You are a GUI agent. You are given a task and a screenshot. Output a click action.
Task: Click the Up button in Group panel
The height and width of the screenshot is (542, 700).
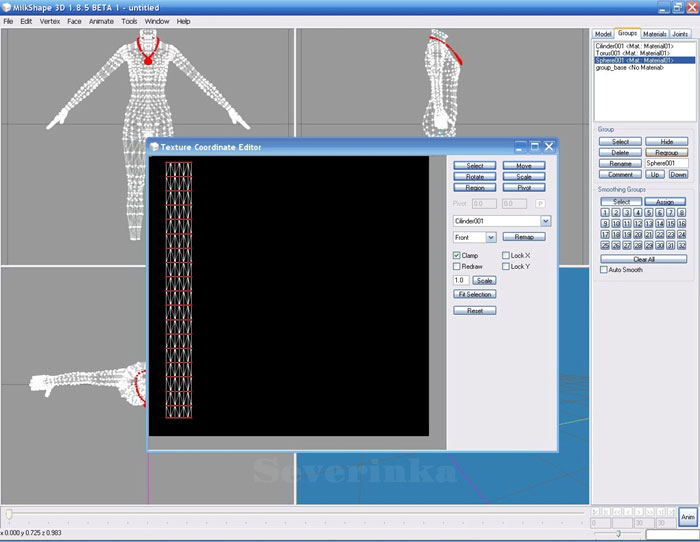[x=657, y=174]
